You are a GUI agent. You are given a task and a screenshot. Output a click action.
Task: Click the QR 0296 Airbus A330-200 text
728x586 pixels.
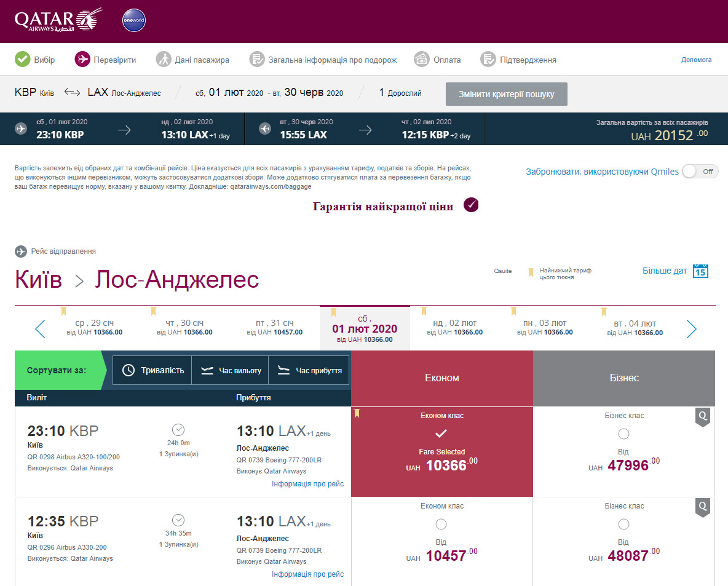point(67,547)
